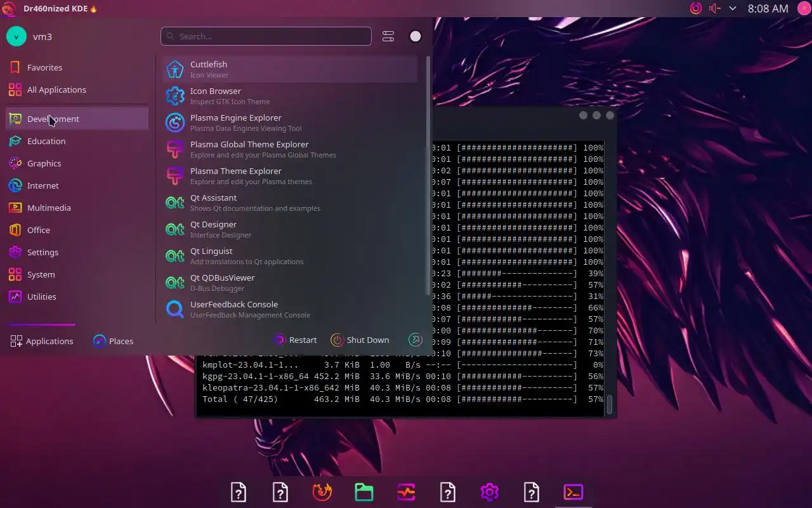Image resolution: width=812 pixels, height=508 pixels.
Task: Open Qt Linguist
Action: pos(290,256)
